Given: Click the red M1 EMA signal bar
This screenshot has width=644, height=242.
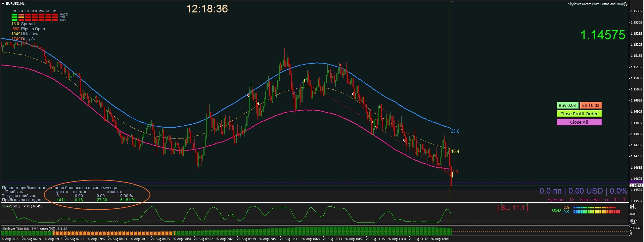Looking at the screenshot, I should [x=55, y=20].
